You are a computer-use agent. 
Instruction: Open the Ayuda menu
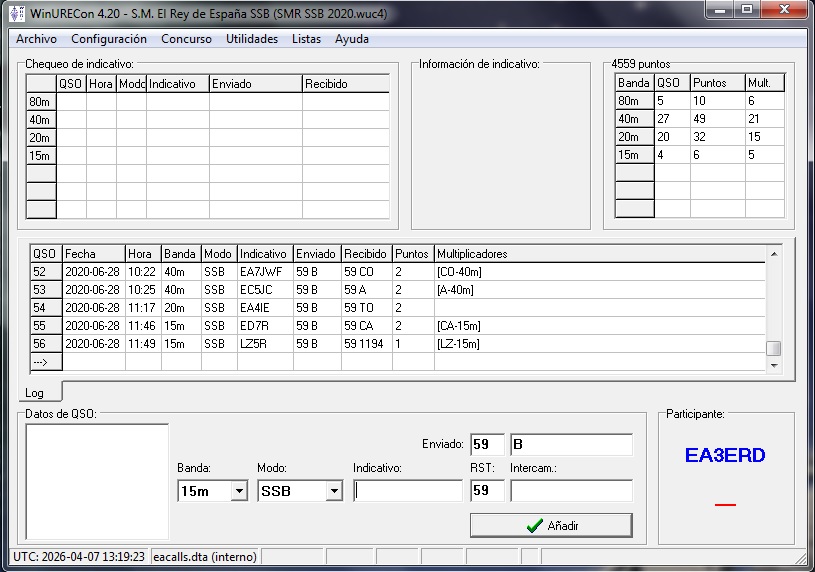click(x=351, y=39)
